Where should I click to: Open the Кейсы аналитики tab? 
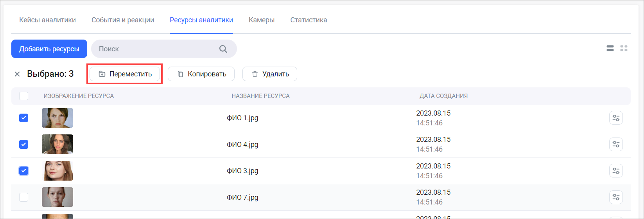(x=48, y=20)
